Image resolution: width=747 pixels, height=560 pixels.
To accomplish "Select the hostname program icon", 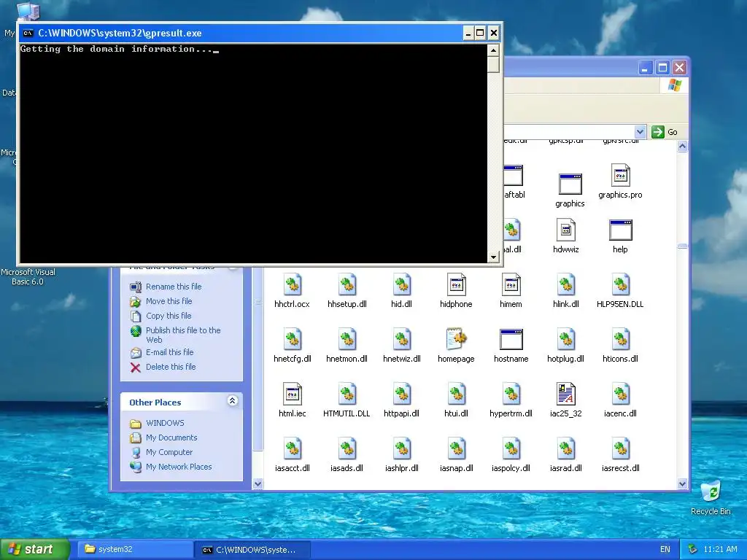I will point(511,340).
